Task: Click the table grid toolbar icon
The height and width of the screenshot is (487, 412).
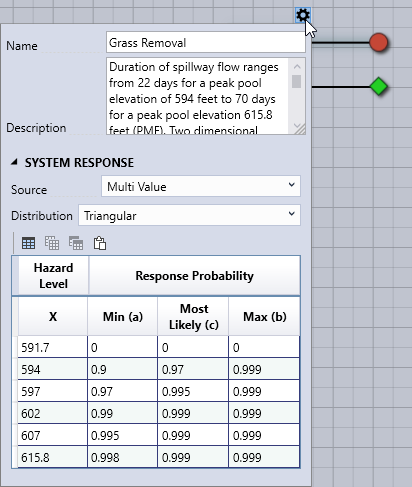Action: click(28, 243)
